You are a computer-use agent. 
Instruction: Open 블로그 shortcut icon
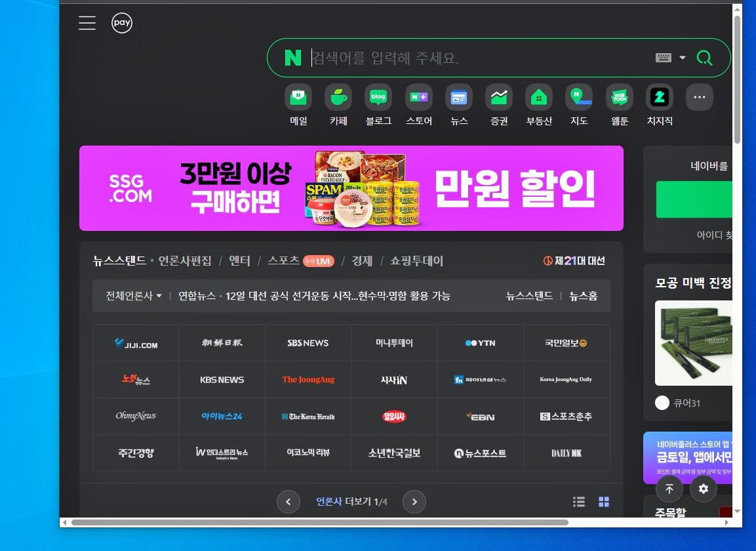pos(378,97)
